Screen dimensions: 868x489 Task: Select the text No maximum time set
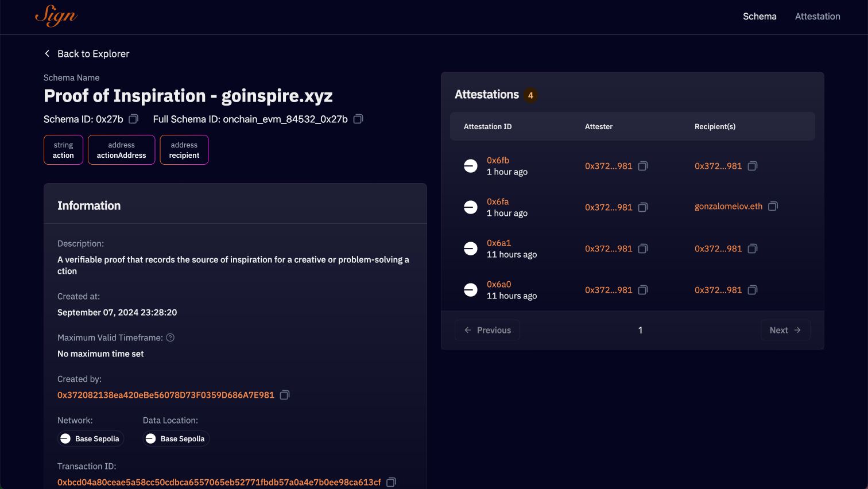pyautogui.click(x=100, y=354)
